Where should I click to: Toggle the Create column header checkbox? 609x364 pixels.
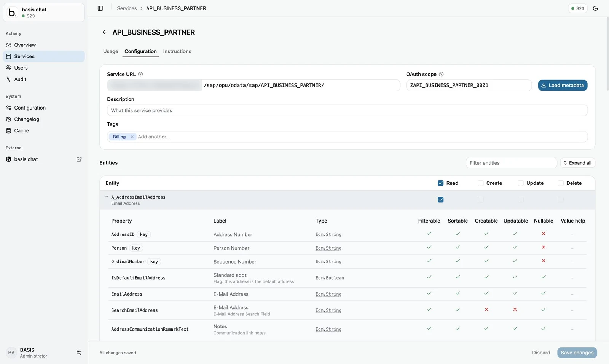point(481,183)
